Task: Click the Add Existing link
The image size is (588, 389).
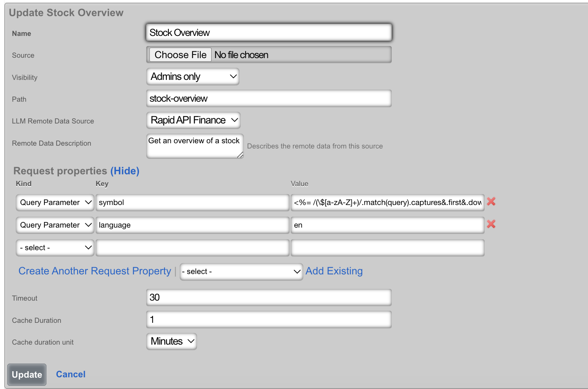Action: coord(334,271)
